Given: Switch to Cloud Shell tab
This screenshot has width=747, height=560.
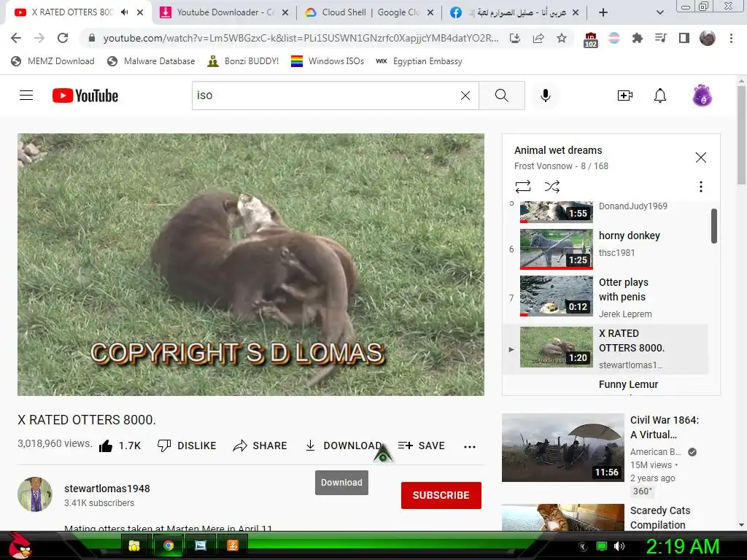Looking at the screenshot, I should pos(369,12).
